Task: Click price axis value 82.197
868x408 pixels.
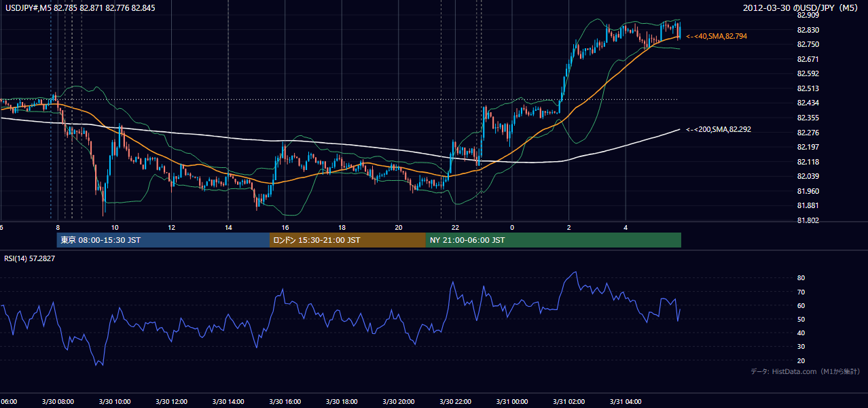Action: (808, 147)
